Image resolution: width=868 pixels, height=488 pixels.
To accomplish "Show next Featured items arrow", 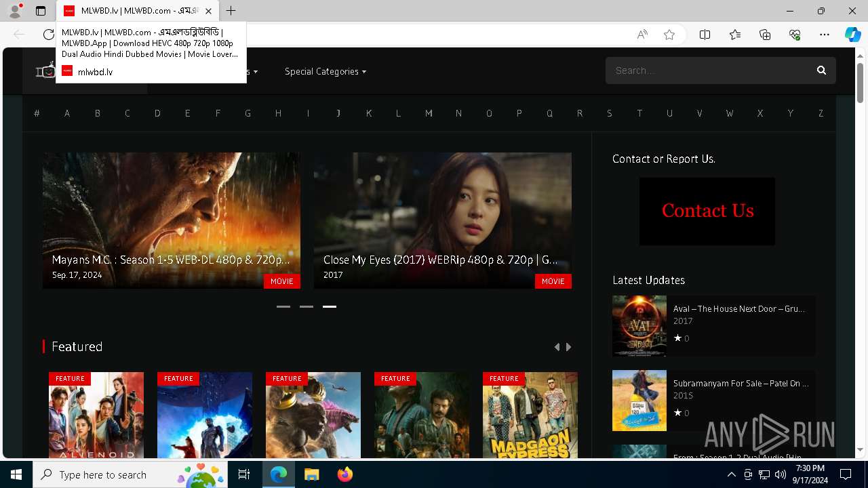I will pyautogui.click(x=568, y=347).
